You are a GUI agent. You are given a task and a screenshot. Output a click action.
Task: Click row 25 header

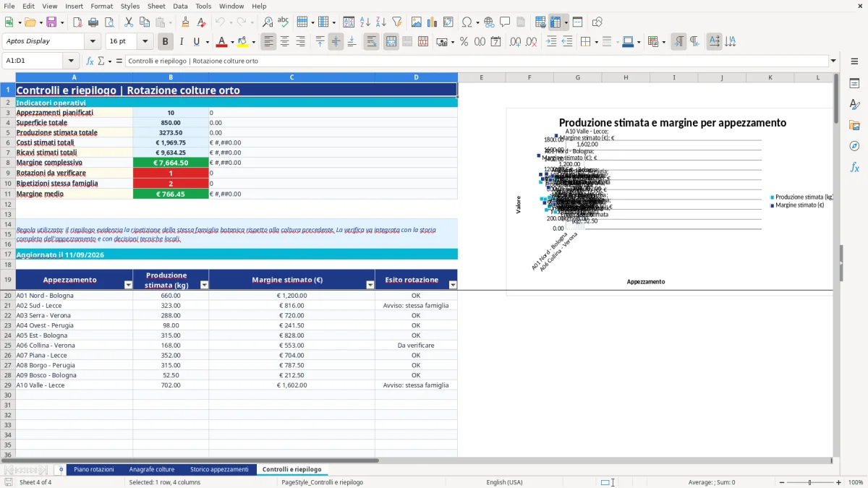pos(8,346)
